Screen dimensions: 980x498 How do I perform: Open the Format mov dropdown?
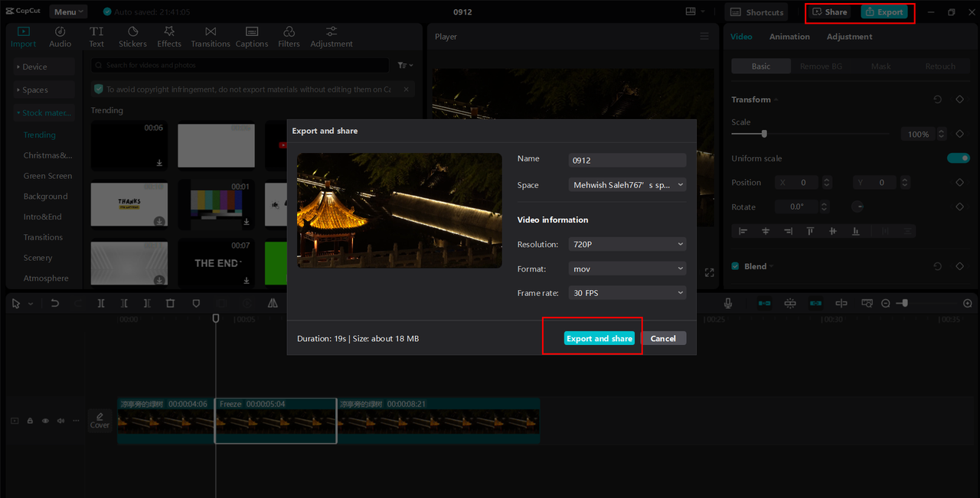click(628, 269)
